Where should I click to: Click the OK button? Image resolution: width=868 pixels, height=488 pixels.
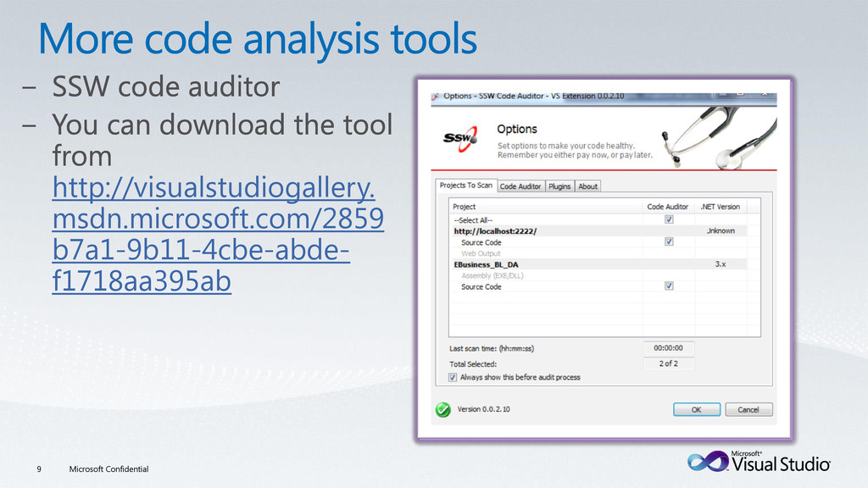pos(697,409)
